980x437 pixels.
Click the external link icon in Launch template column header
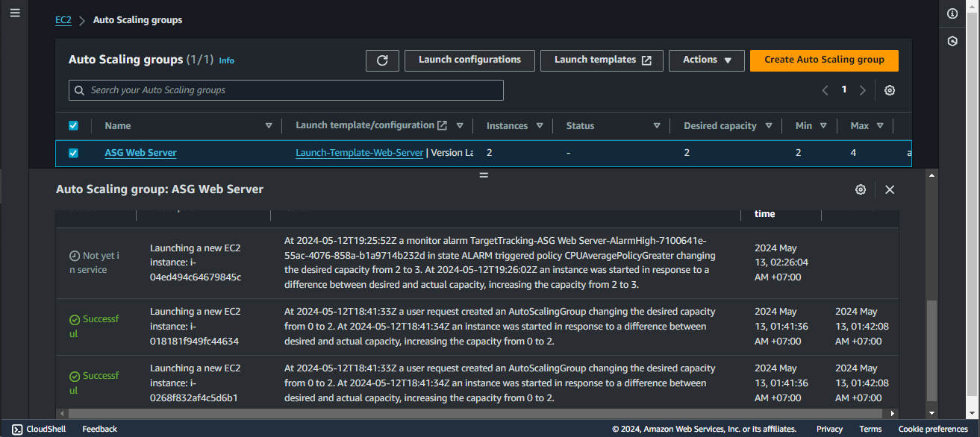click(x=443, y=125)
